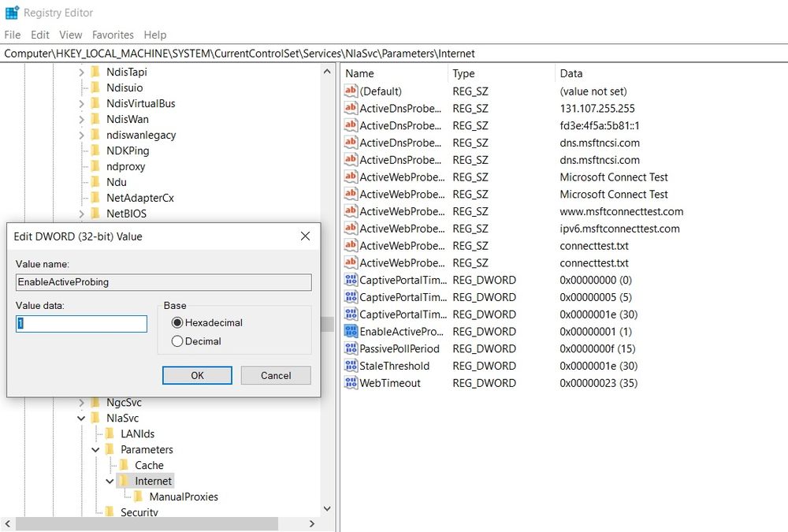Expand the ndiswanlegacy tree node
This screenshot has height=532, width=788.
coord(81,135)
